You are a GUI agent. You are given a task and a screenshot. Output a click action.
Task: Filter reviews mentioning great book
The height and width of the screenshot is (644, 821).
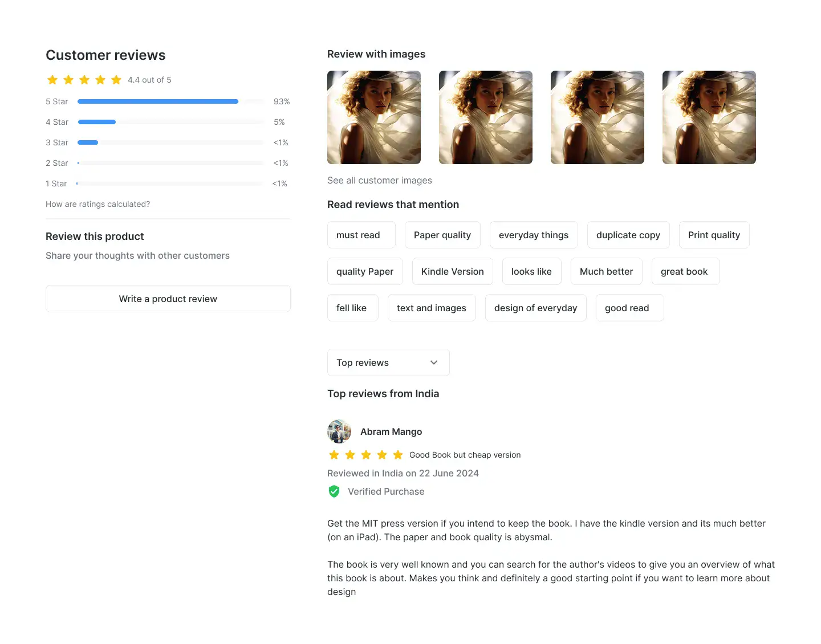pos(685,271)
